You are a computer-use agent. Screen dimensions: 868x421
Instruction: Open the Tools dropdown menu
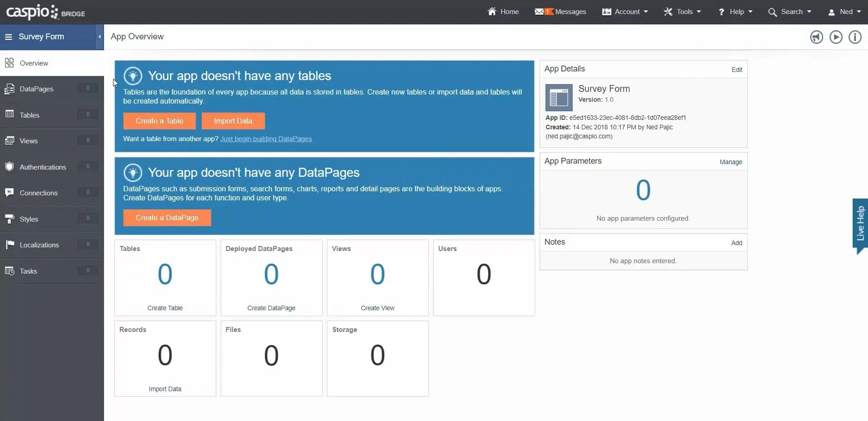[x=682, y=12]
